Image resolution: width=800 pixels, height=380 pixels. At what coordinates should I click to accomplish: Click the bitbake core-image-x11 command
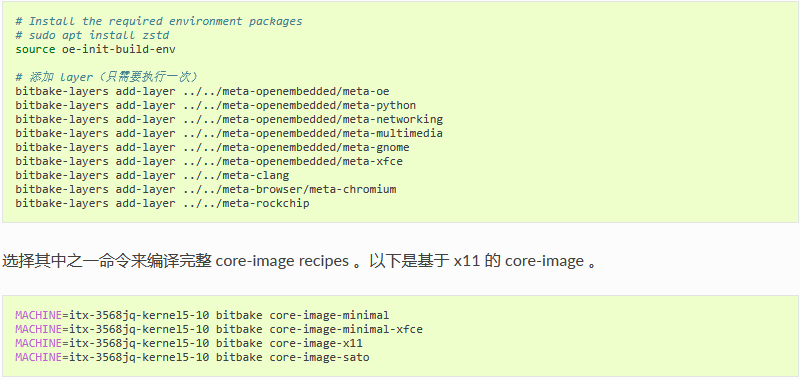[189, 343]
